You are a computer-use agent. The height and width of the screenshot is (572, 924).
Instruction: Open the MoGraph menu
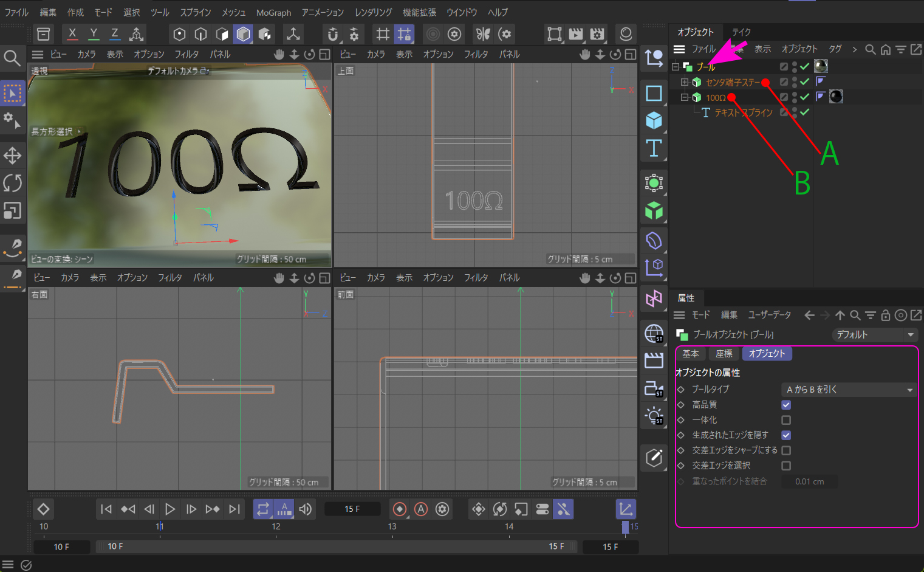click(273, 12)
